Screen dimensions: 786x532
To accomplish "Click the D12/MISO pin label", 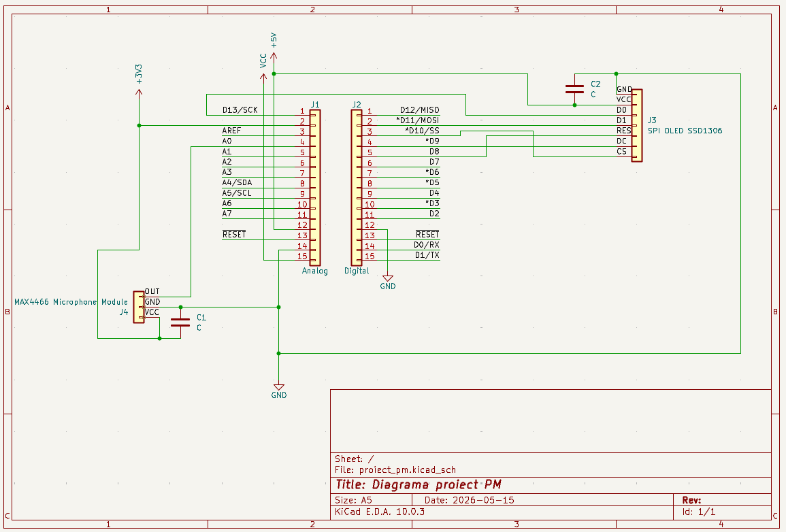I will 420,110.
